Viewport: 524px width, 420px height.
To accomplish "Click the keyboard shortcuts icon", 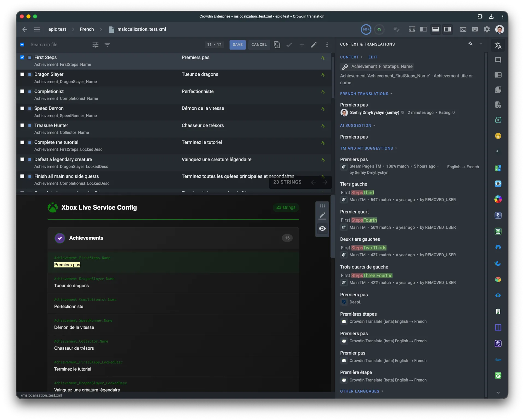I will 475,29.
